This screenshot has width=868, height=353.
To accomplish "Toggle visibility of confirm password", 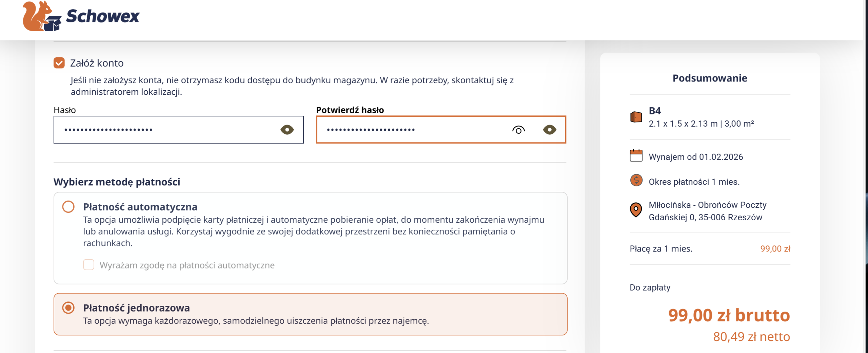I will pyautogui.click(x=549, y=130).
